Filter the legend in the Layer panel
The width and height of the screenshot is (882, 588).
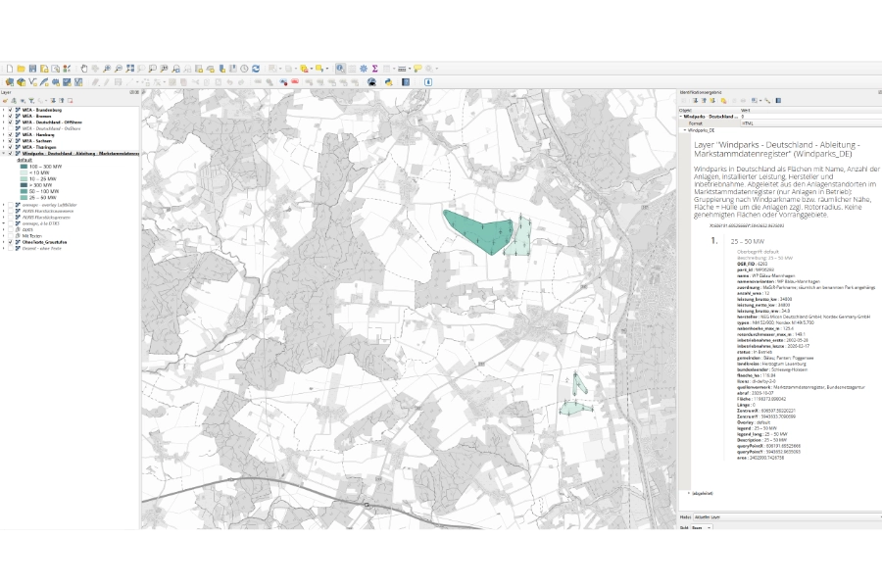pos(31,101)
